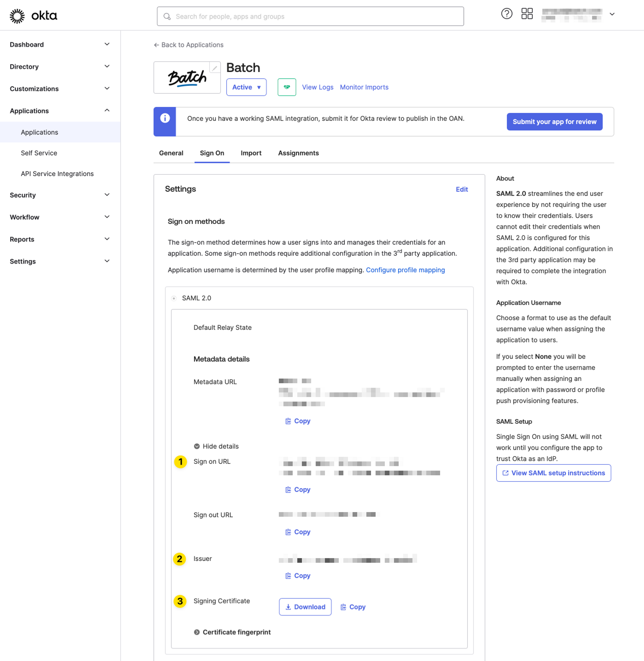
Task: Open View Logs link
Action: 317,87
